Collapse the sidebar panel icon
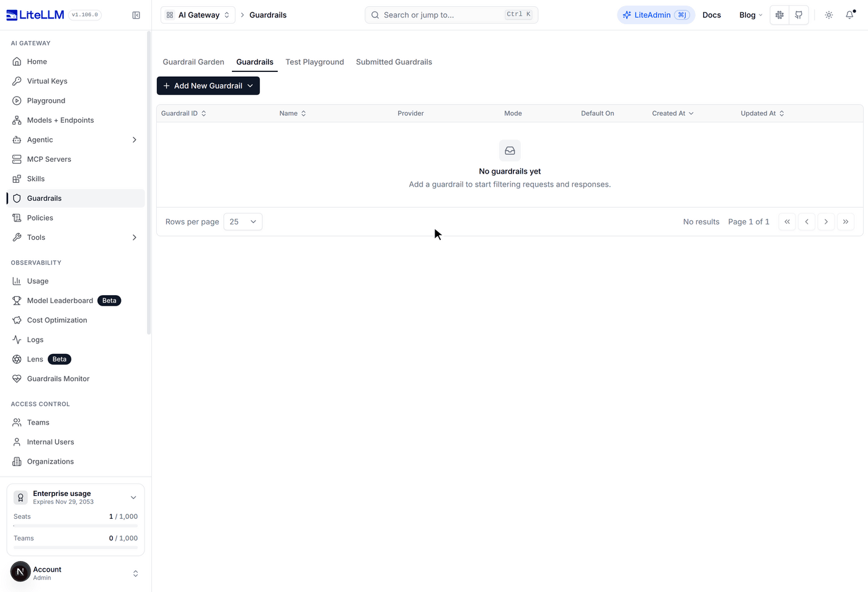Screen dimensions: 868x592 136,15
